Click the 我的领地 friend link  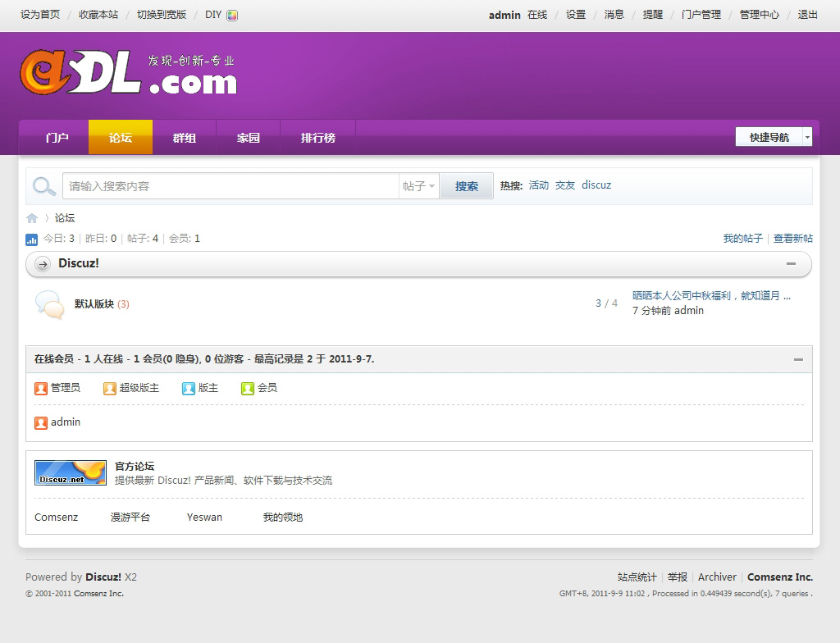(x=283, y=517)
